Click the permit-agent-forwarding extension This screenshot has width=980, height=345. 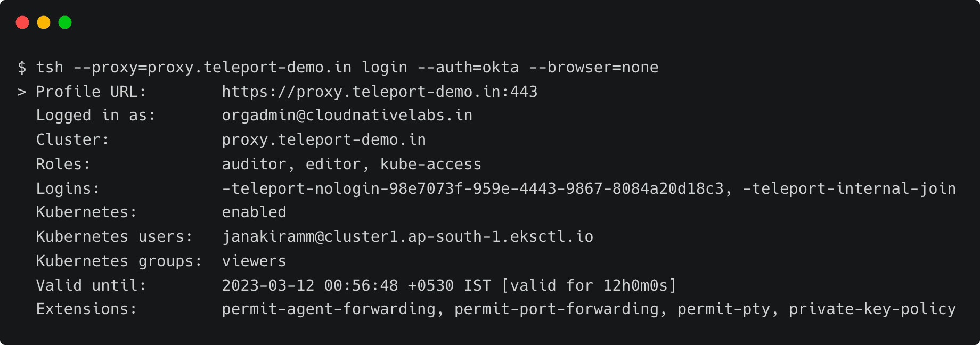pyautogui.click(x=329, y=309)
